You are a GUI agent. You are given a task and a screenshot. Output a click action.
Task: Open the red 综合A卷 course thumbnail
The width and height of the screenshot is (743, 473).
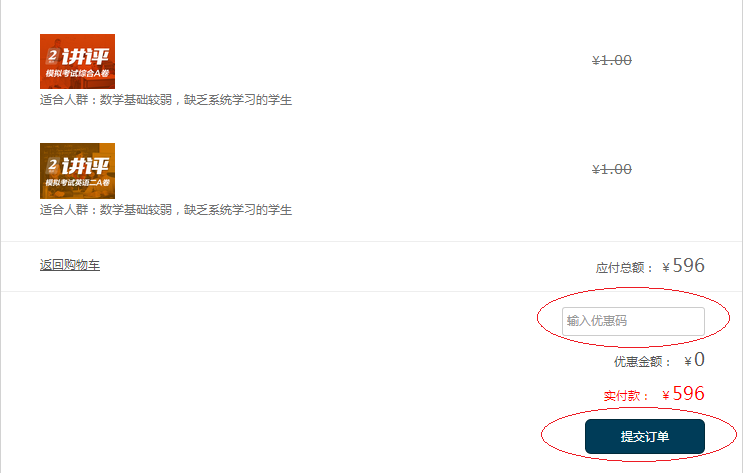pyautogui.click(x=77, y=61)
